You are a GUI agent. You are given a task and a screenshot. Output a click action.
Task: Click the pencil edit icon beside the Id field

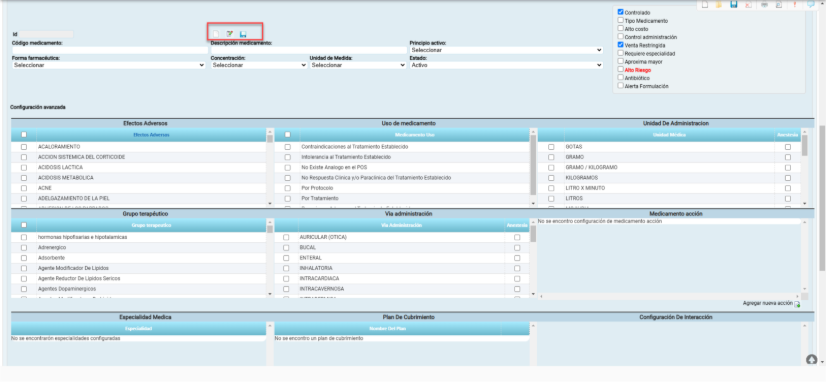click(x=230, y=34)
